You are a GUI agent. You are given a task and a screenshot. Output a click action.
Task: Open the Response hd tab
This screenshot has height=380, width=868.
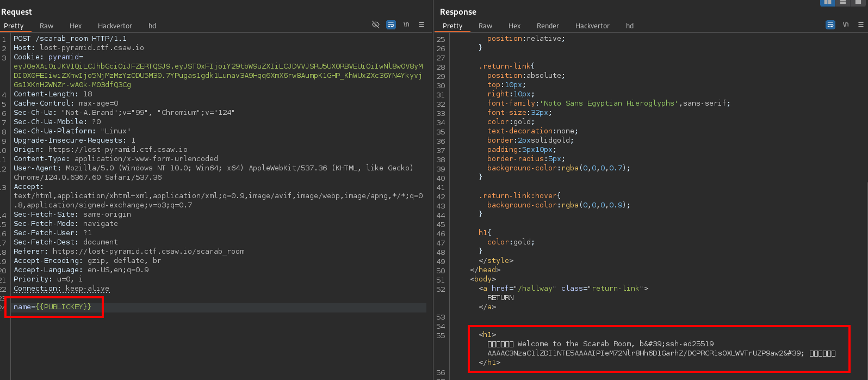[630, 26]
